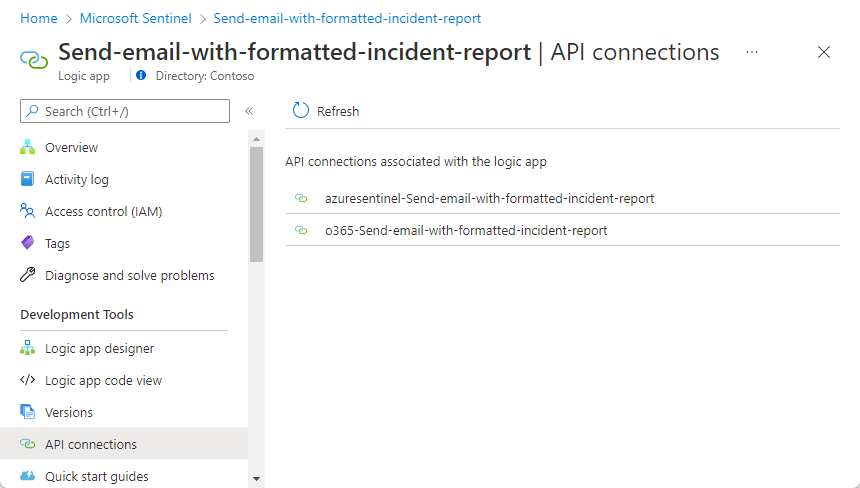
Task: Click the Activity log book icon
Action: 28,180
